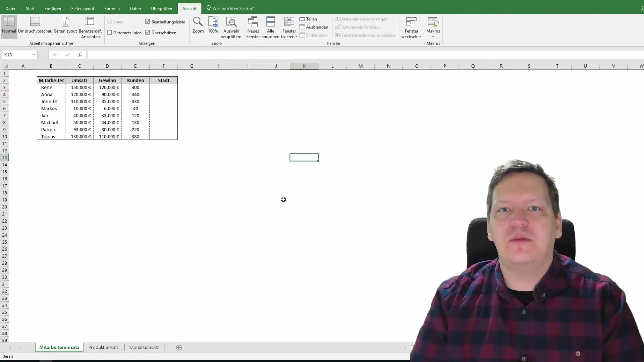Select the Gewinn header cell
644x362 pixels.
(x=107, y=80)
